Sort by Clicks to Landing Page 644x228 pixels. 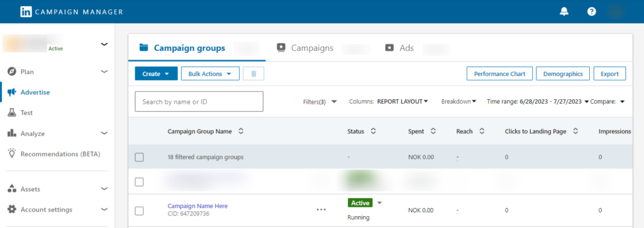pyautogui.click(x=576, y=132)
